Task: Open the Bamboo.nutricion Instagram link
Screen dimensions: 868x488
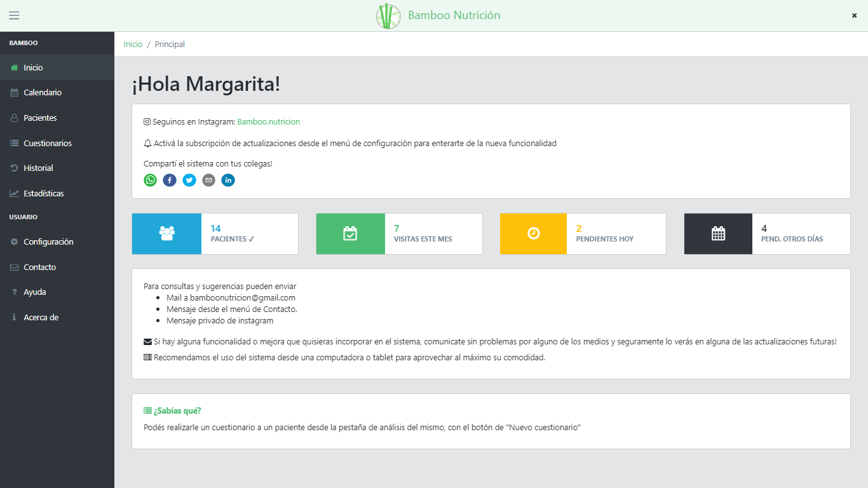Action: [x=269, y=121]
